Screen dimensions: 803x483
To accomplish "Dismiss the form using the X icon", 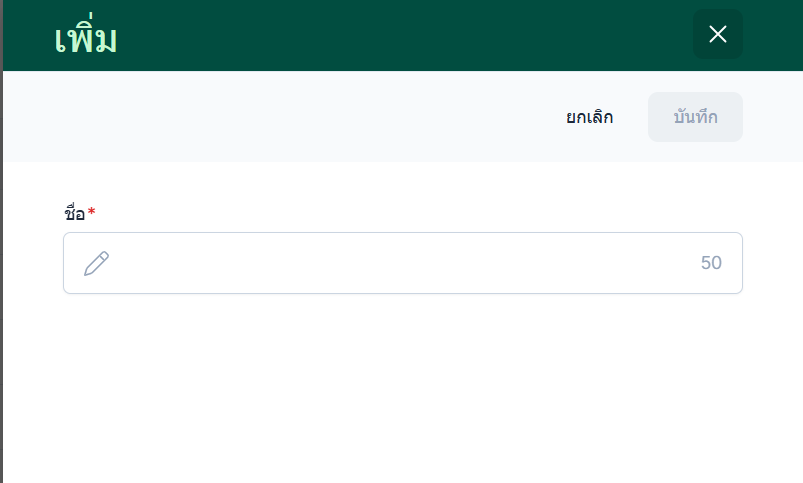I will (x=717, y=34).
